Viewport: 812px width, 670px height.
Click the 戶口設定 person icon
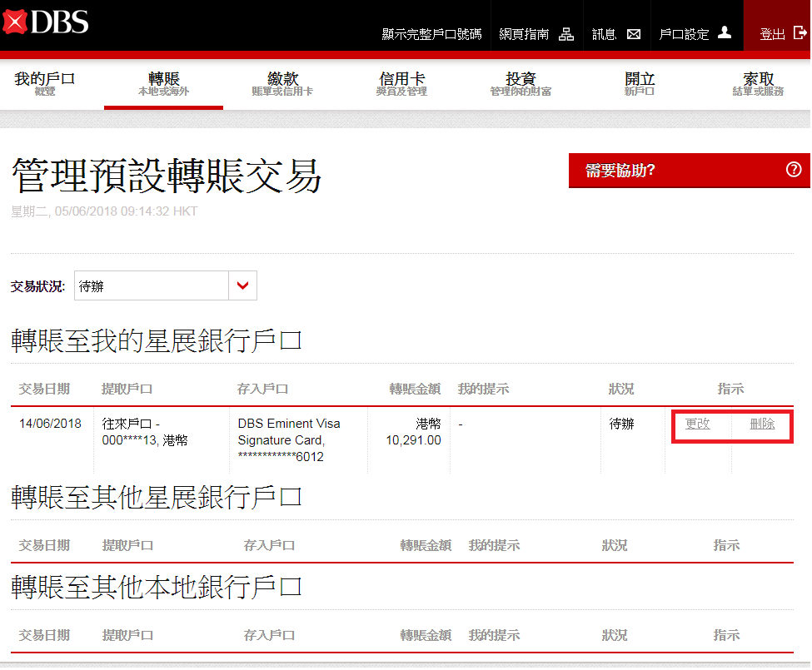point(725,32)
